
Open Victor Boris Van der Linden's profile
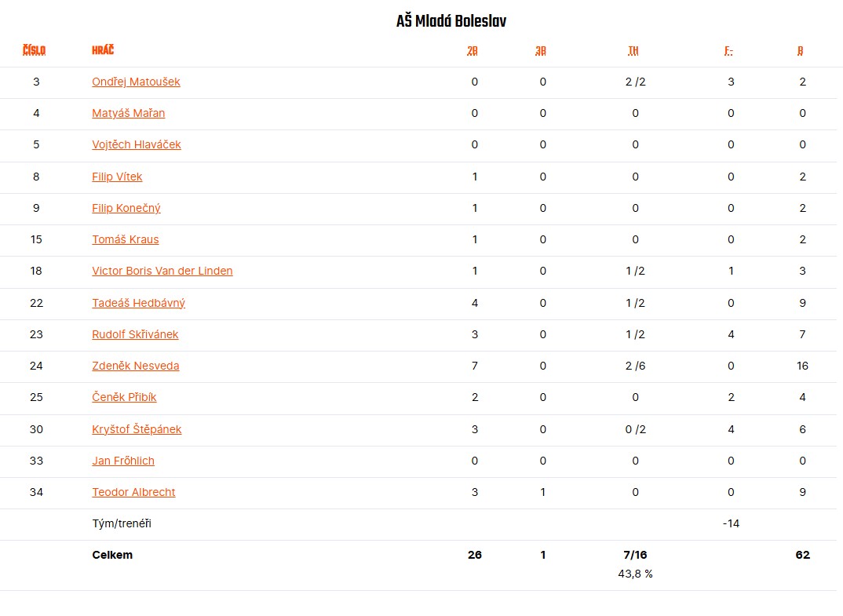(162, 271)
